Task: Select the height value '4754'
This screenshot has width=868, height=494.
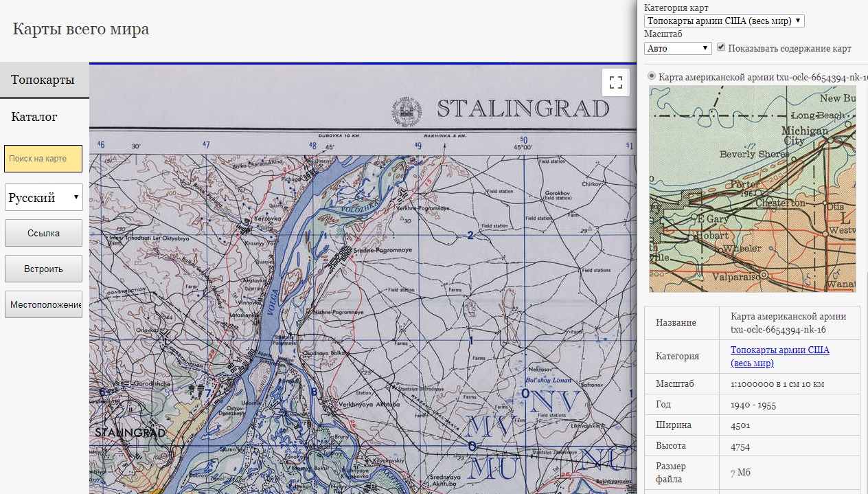Action: (740, 446)
